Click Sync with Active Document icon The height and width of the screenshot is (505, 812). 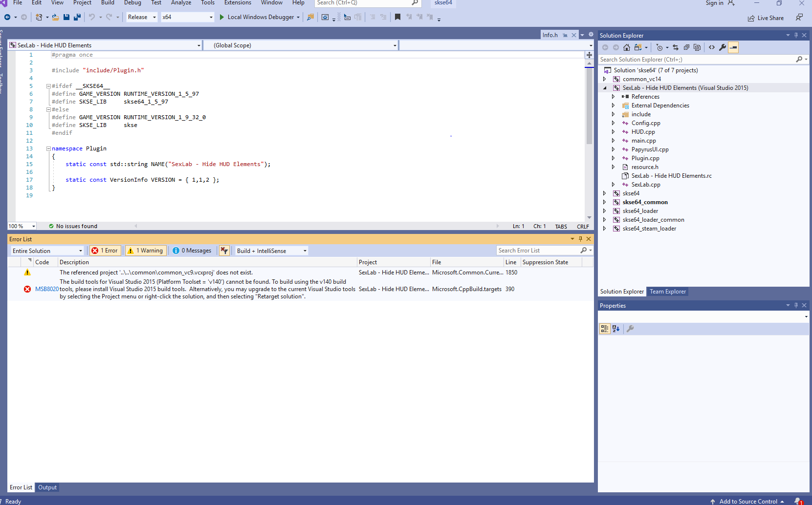[x=676, y=47]
